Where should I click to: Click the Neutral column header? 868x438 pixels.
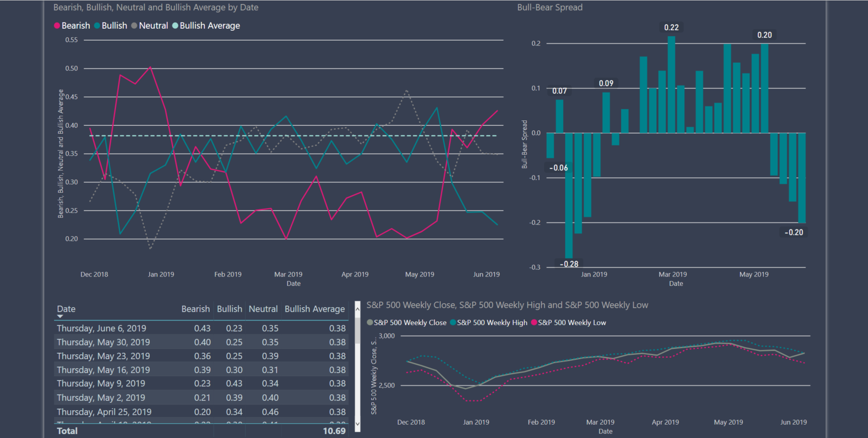pos(263,309)
